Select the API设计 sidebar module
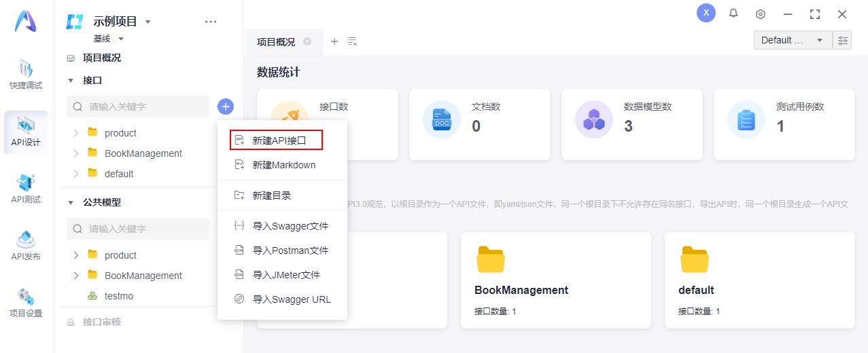The image size is (868, 353). pos(26,132)
